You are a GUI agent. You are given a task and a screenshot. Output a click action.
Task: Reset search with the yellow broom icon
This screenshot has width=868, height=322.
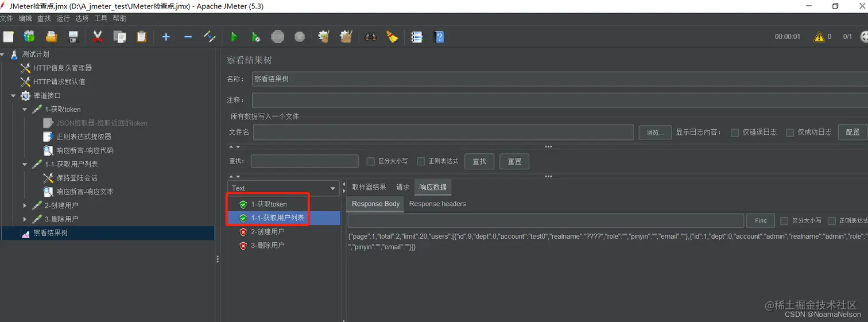click(x=392, y=37)
